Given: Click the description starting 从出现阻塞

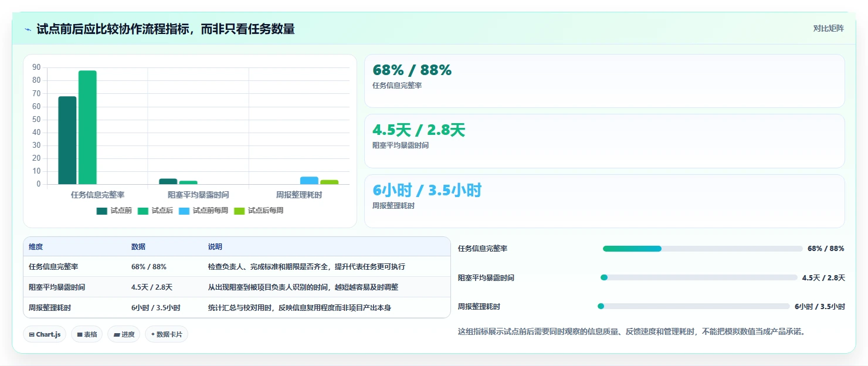Looking at the screenshot, I should point(304,287).
